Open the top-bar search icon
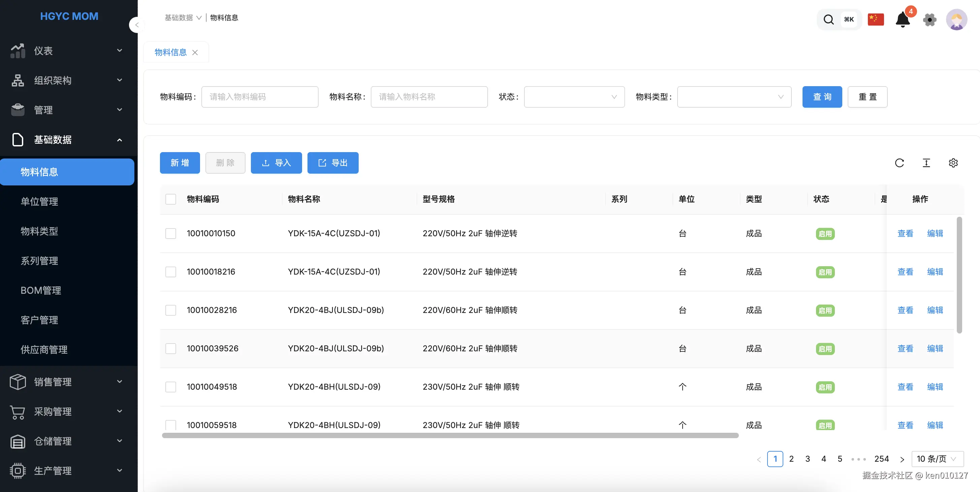The image size is (980, 492). click(828, 20)
